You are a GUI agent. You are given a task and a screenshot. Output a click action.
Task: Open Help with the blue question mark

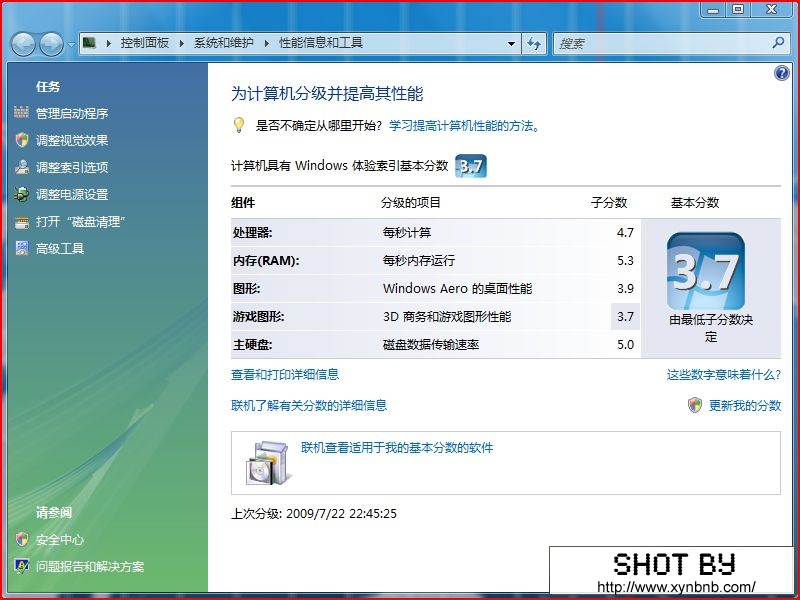click(781, 73)
